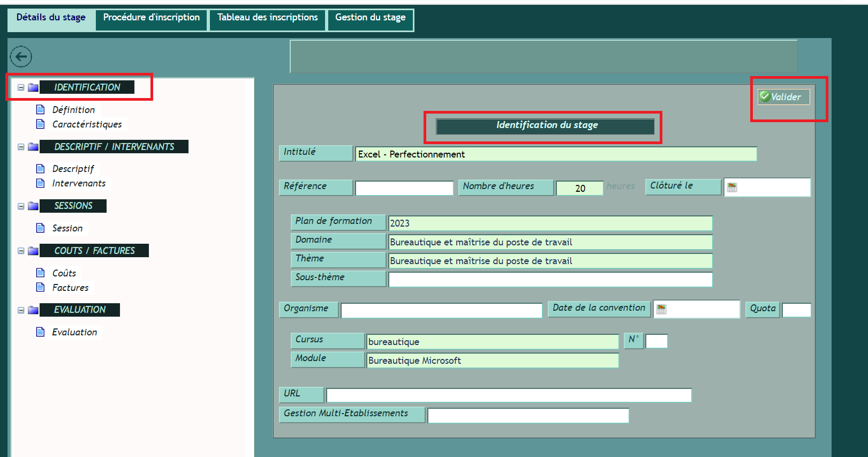Click the Organisme text field
868x457 pixels.
pyautogui.click(x=441, y=310)
